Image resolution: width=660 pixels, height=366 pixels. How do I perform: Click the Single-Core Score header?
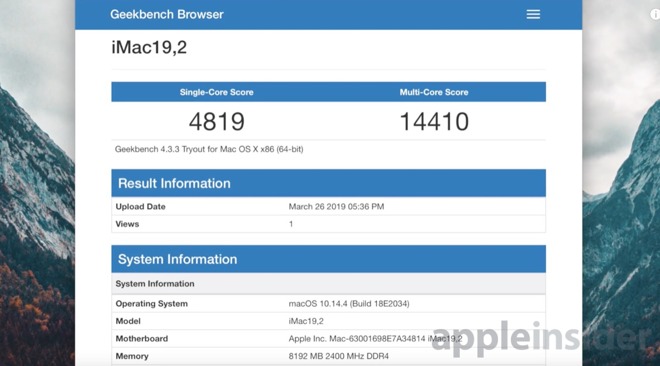point(216,92)
